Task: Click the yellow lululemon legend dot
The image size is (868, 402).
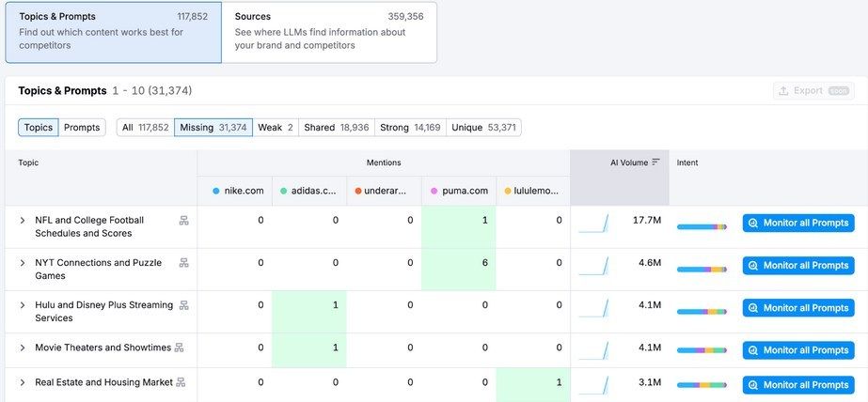Action: tap(508, 191)
